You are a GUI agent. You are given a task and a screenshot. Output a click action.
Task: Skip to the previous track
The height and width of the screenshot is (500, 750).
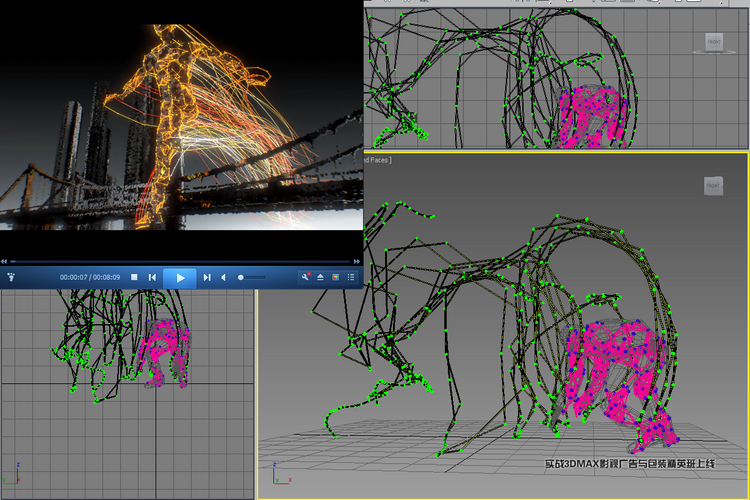click(x=152, y=278)
